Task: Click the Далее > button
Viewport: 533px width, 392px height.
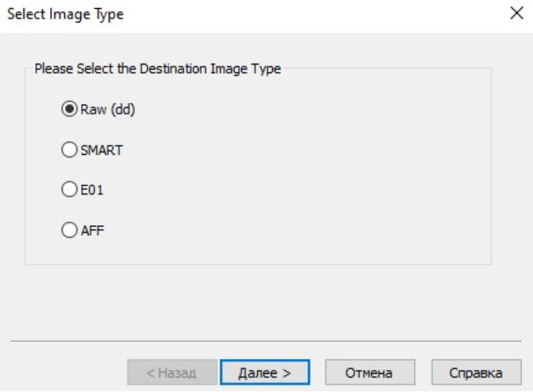Action: (x=265, y=372)
